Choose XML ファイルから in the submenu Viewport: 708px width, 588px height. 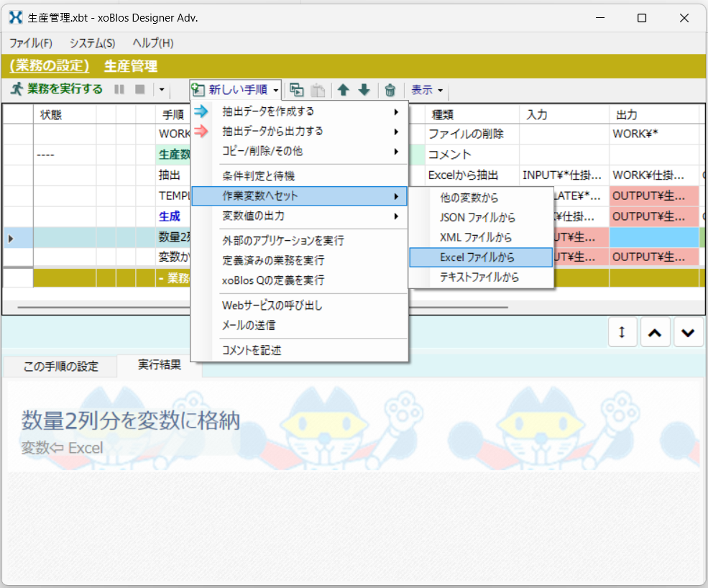tap(481, 237)
